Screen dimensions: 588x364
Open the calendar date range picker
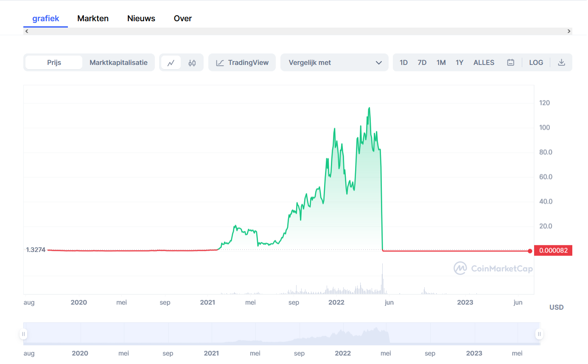tap(511, 62)
